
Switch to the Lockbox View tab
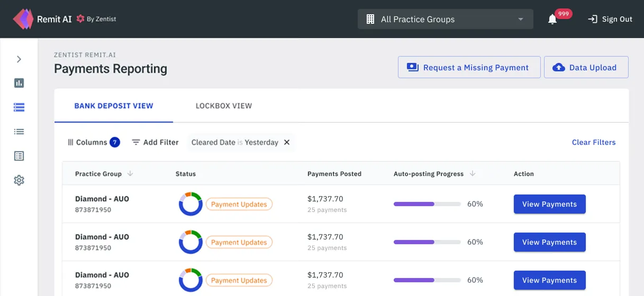click(x=224, y=106)
